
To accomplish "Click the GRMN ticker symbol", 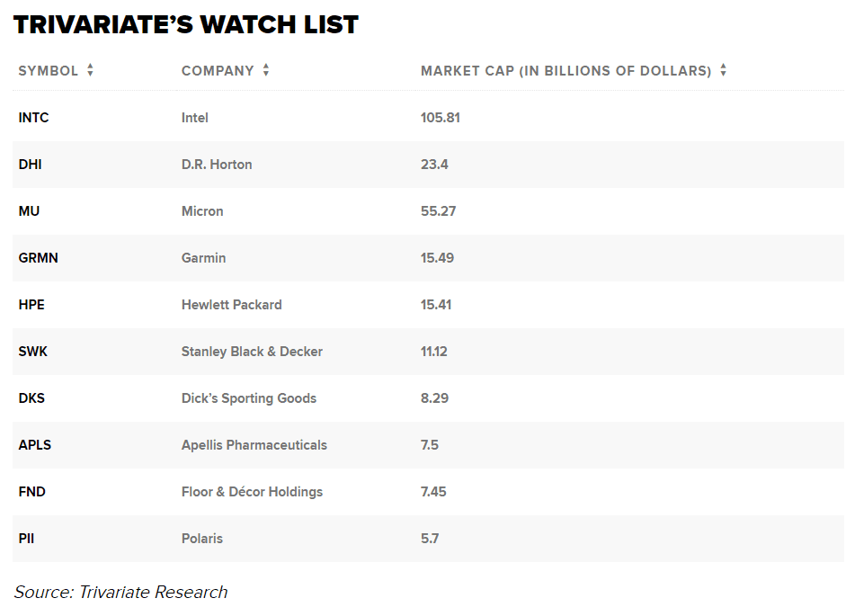I will pyautogui.click(x=39, y=258).
